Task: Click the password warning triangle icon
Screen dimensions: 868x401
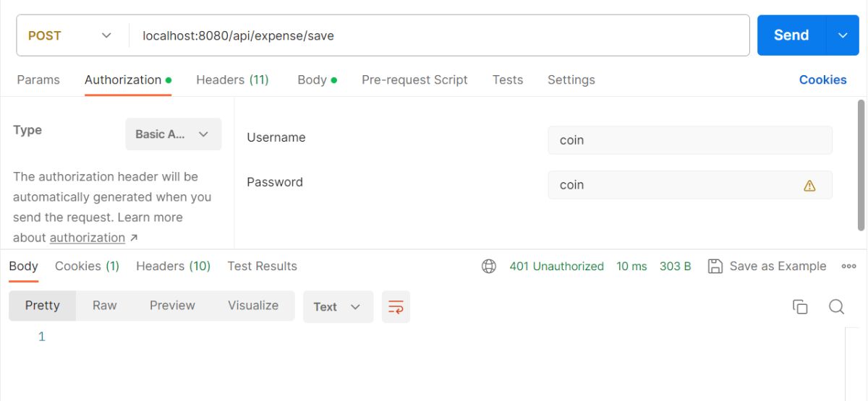Action: pyautogui.click(x=809, y=185)
